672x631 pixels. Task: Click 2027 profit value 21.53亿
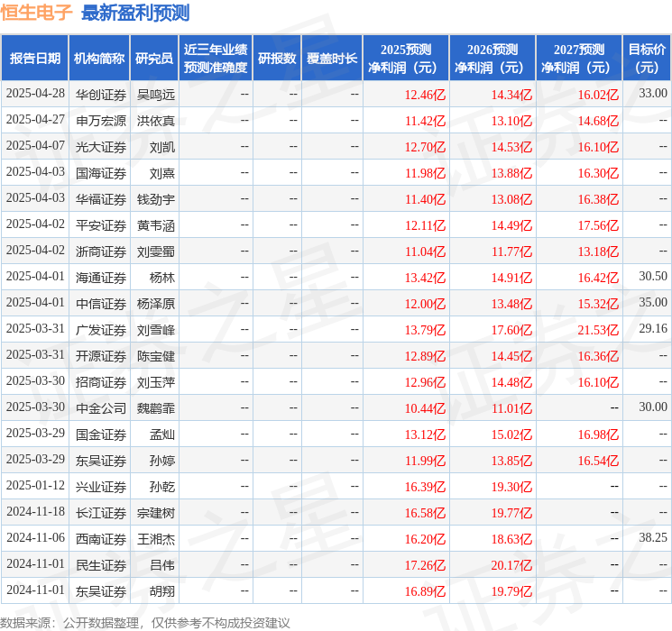[598, 330]
